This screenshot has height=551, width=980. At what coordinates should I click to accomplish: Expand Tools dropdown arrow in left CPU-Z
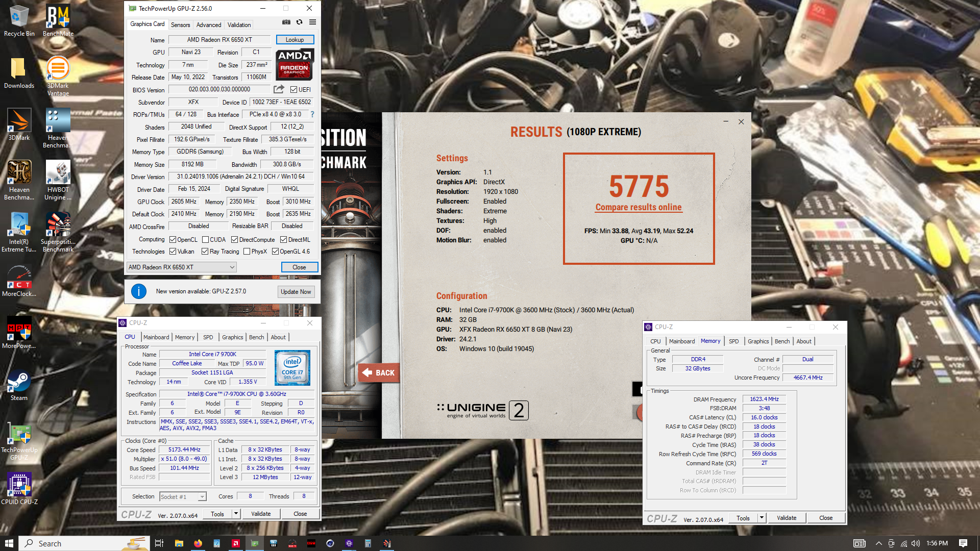click(x=236, y=514)
